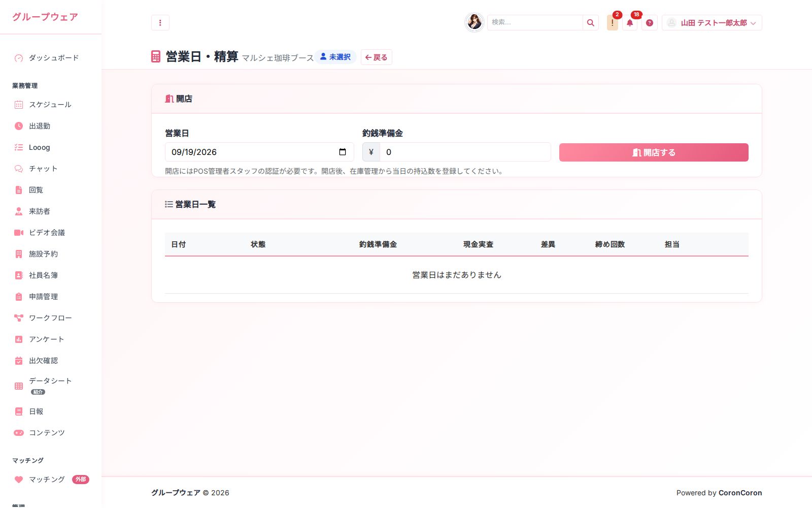Click the ダッシュボード sidebar icon

pyautogui.click(x=19, y=58)
